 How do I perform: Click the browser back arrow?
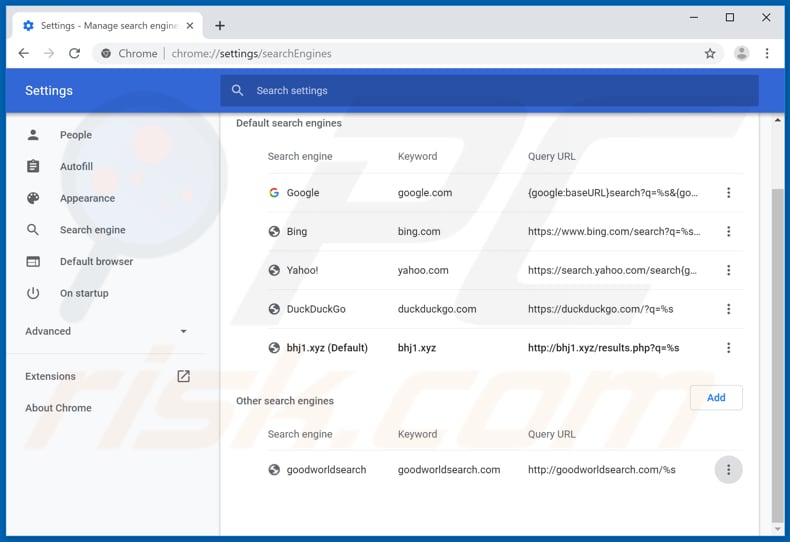23,53
